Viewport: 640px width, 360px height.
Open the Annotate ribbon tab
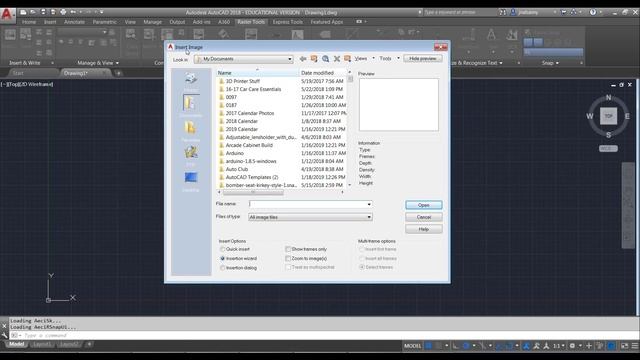coord(74,22)
